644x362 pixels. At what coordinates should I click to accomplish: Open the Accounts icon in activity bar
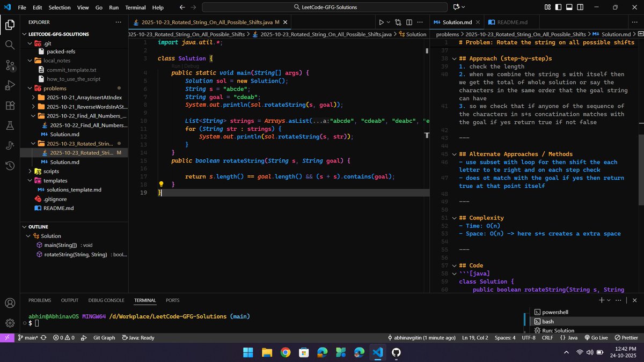point(10,303)
